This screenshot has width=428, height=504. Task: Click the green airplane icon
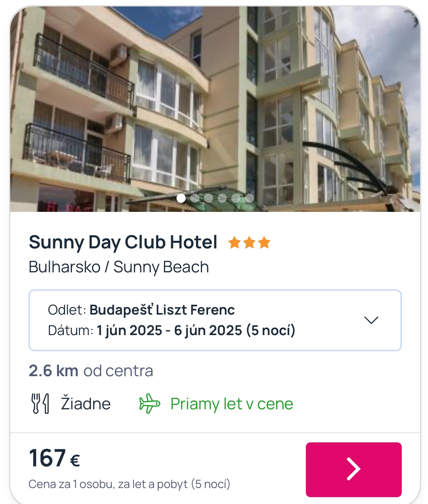tap(150, 404)
